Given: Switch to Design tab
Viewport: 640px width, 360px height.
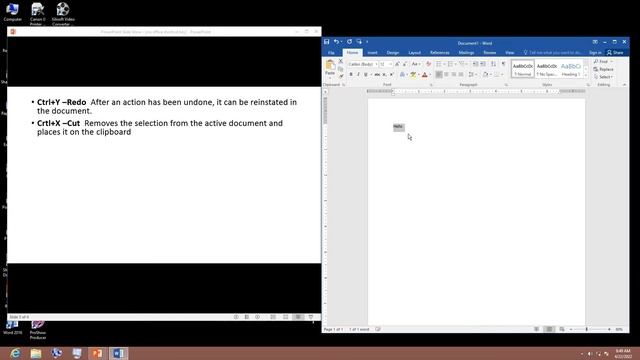Looking at the screenshot, I should 393,53.
